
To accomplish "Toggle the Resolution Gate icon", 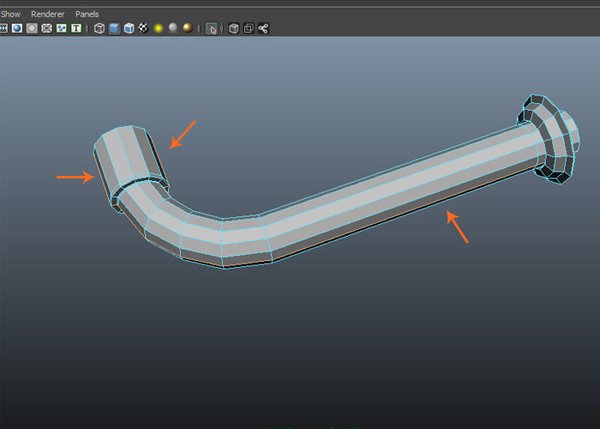I will point(17,28).
